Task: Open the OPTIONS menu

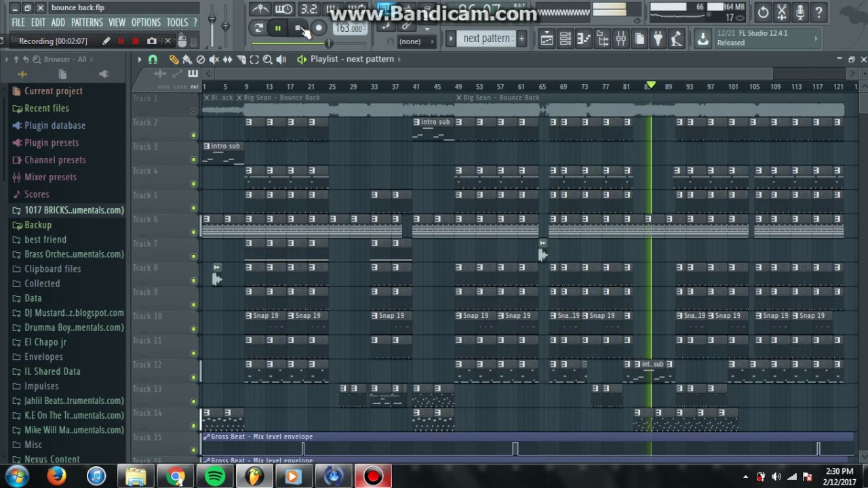Action: pyautogui.click(x=146, y=23)
